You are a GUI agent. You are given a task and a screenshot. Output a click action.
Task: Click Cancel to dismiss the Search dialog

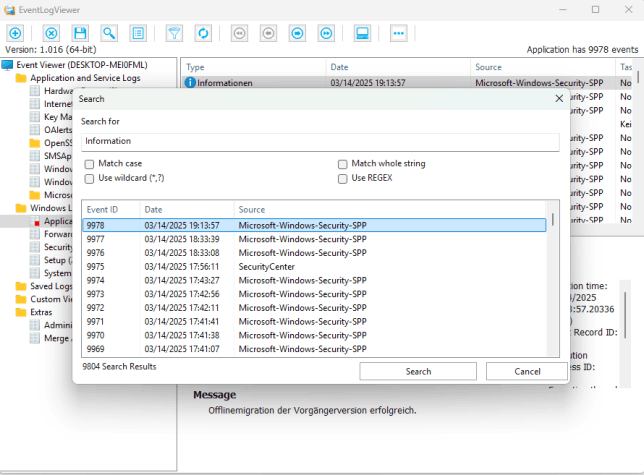pos(526,371)
